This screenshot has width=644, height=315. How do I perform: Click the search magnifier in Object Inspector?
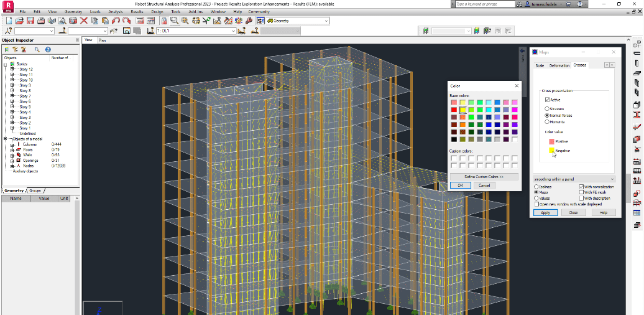tap(37, 49)
